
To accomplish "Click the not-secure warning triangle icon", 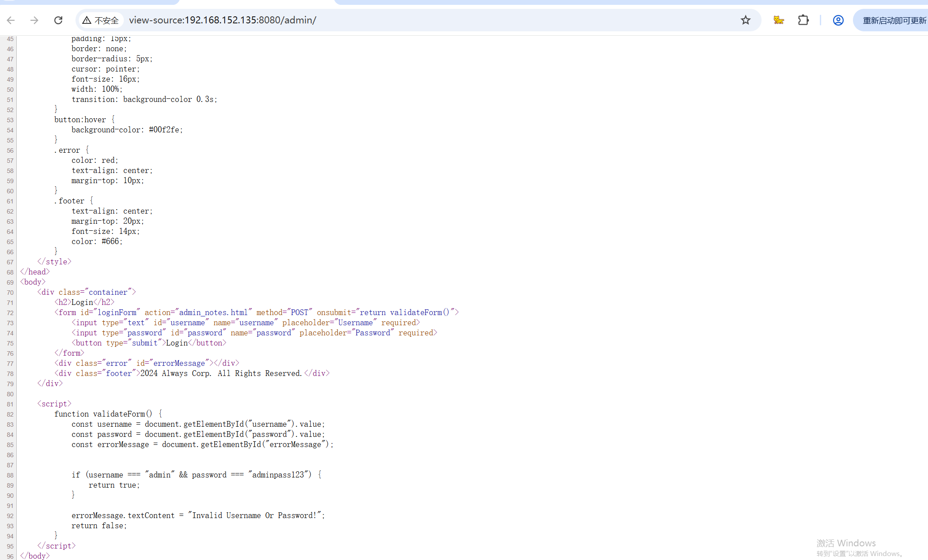I will point(87,20).
